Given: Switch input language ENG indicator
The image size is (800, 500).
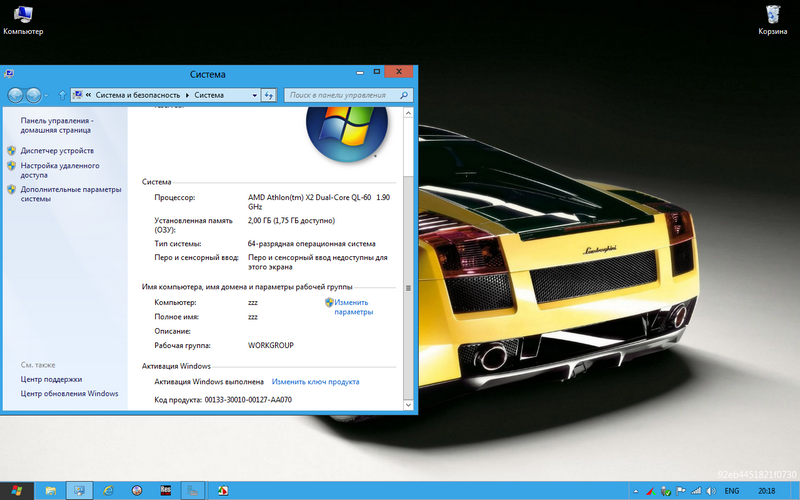Looking at the screenshot, I should [732, 491].
